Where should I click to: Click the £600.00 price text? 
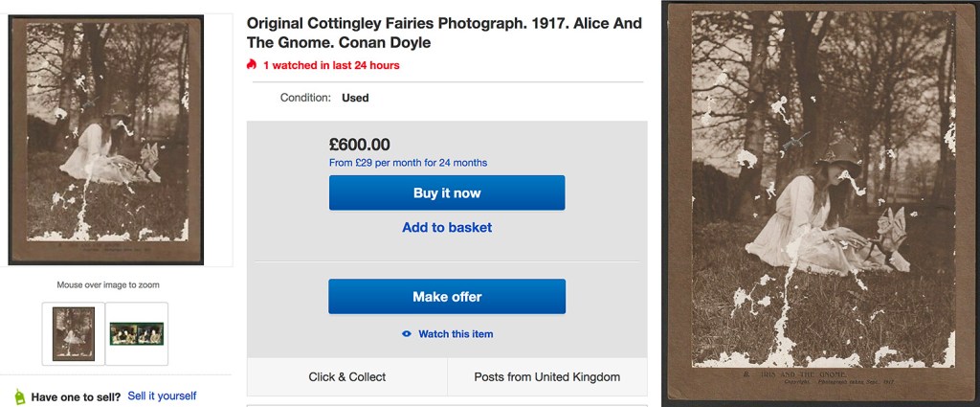[359, 145]
